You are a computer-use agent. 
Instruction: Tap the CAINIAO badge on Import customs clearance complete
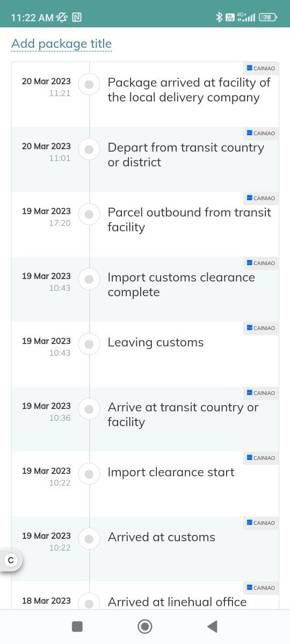(x=261, y=263)
